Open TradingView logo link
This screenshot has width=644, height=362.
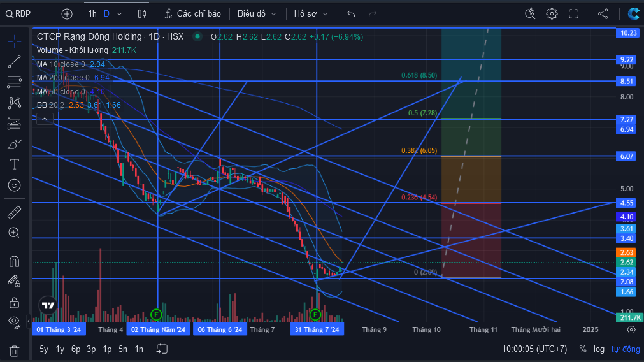48,305
